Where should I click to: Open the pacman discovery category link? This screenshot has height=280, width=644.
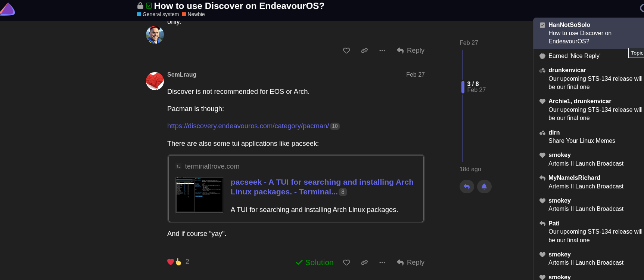tap(248, 126)
